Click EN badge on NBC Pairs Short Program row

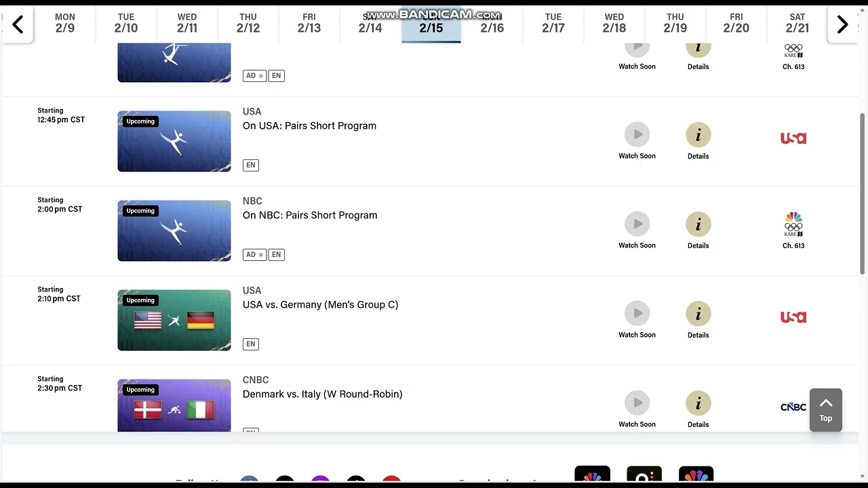(276, 255)
